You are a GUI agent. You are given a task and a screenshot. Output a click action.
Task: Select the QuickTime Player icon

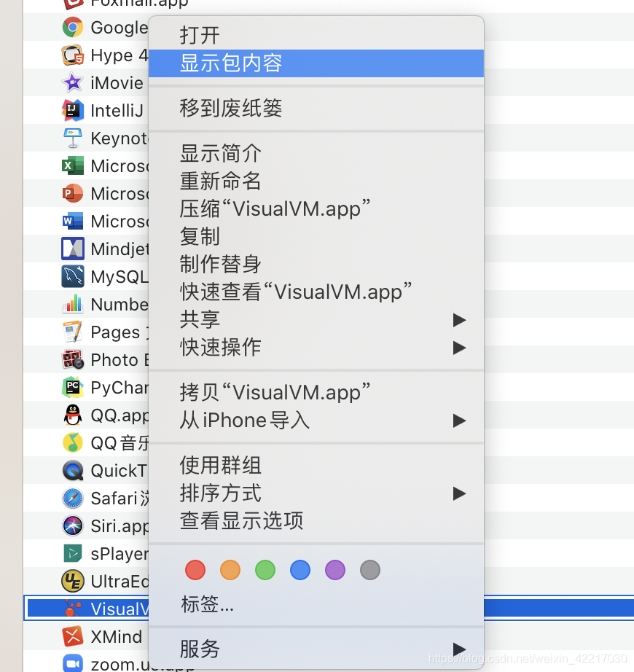(x=73, y=471)
